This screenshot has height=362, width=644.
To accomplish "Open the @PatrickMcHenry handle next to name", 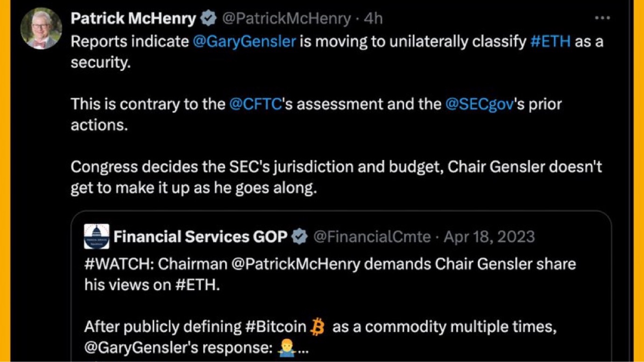I will (286, 19).
